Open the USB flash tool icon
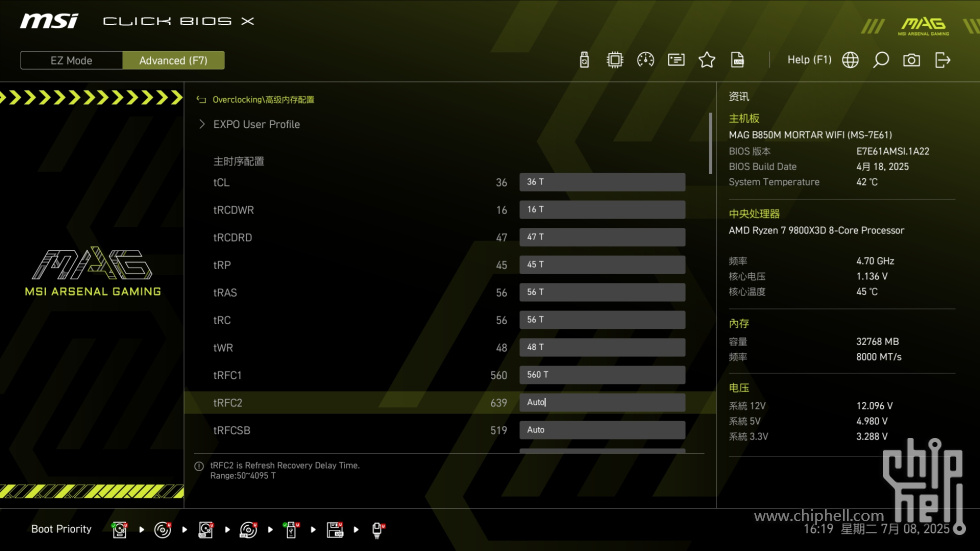The height and width of the screenshot is (551, 980). coord(584,60)
